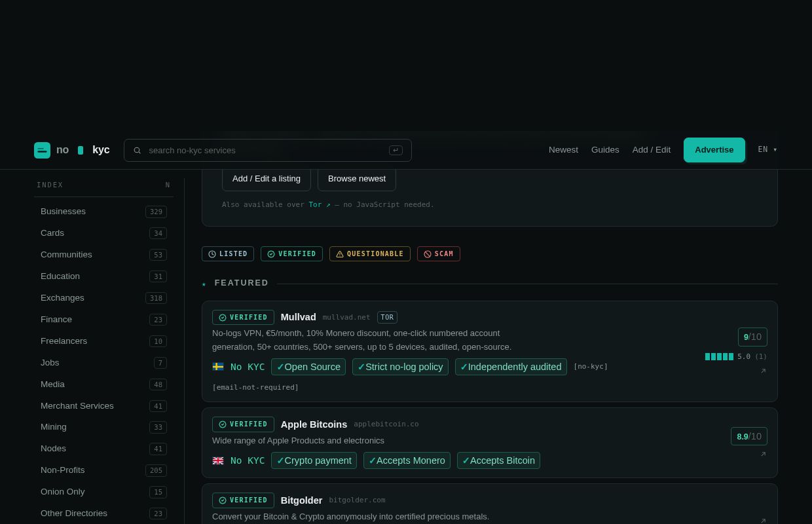Click the no-kyc teal logo icon
Image resolution: width=812 pixels, height=524 pixels.
tap(42, 150)
